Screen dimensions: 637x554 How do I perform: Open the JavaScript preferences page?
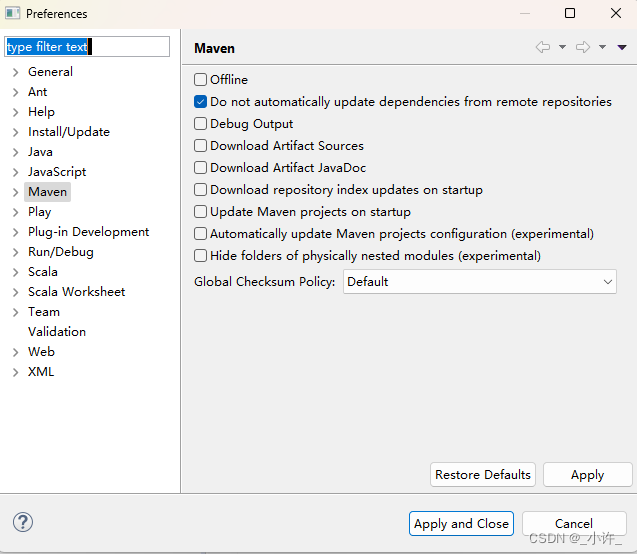(57, 172)
